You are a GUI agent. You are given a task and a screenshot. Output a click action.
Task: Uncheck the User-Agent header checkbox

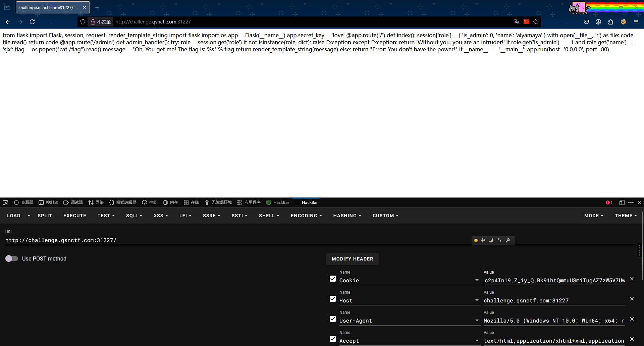(x=333, y=319)
